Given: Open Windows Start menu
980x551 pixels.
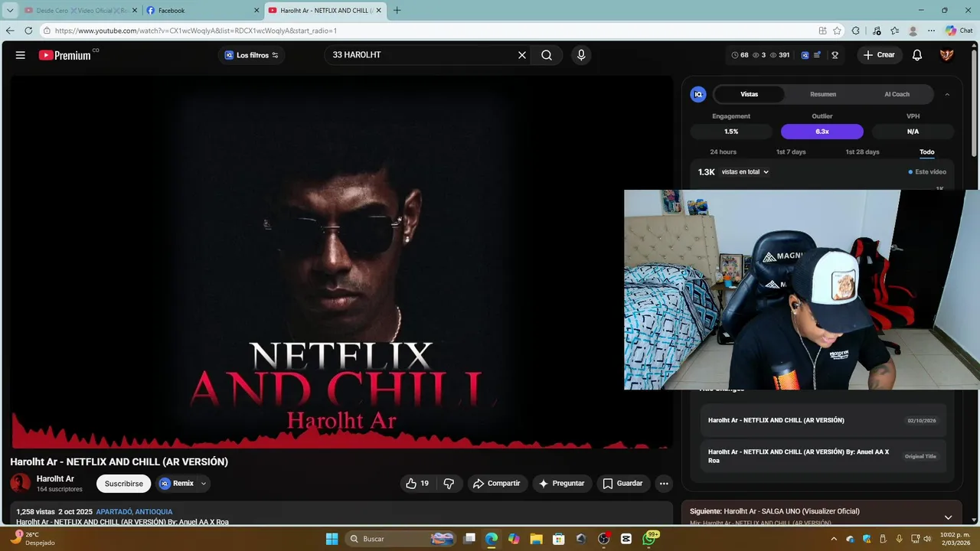Looking at the screenshot, I should point(332,539).
